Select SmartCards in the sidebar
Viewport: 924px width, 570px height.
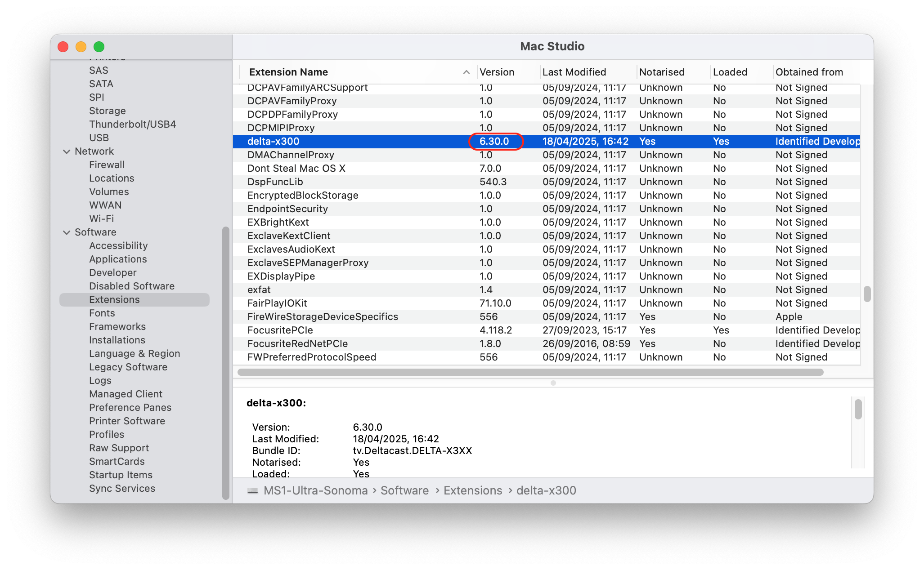pos(117,462)
